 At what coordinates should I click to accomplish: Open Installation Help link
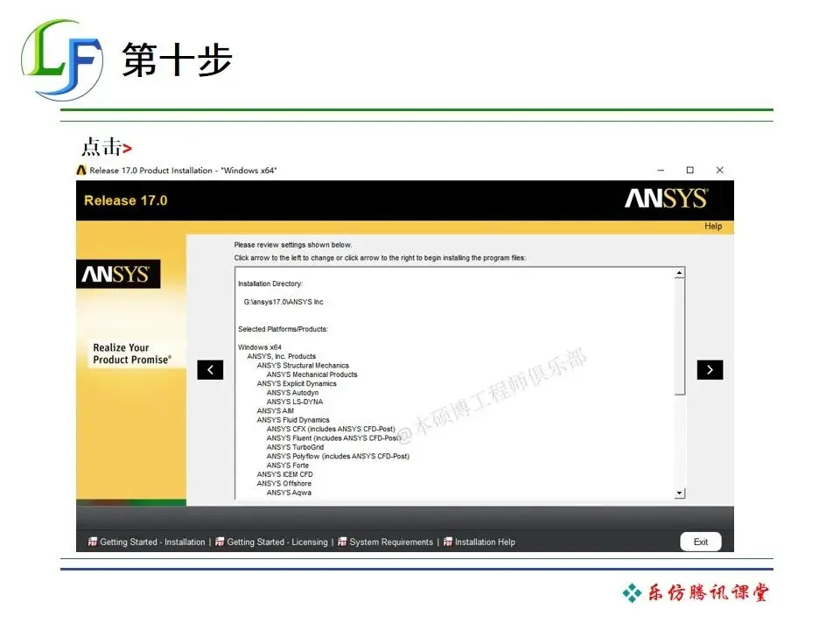tap(485, 542)
